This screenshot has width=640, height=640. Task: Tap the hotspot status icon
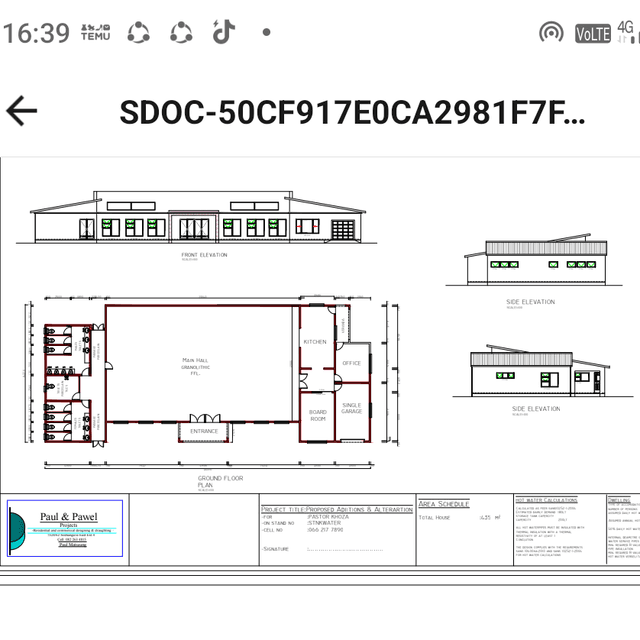tap(550, 32)
